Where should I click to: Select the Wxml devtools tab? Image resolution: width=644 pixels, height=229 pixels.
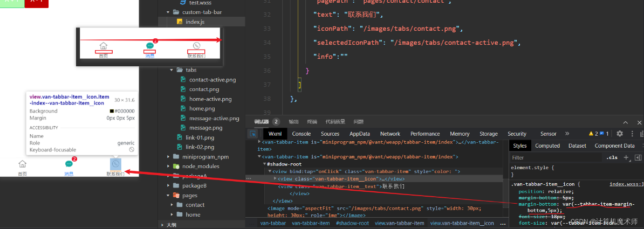(275, 134)
